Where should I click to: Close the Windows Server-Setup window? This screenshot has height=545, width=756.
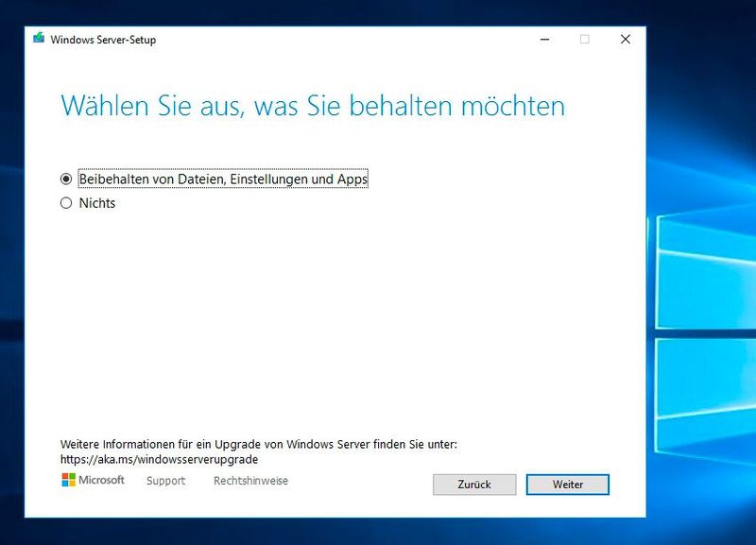(x=625, y=40)
